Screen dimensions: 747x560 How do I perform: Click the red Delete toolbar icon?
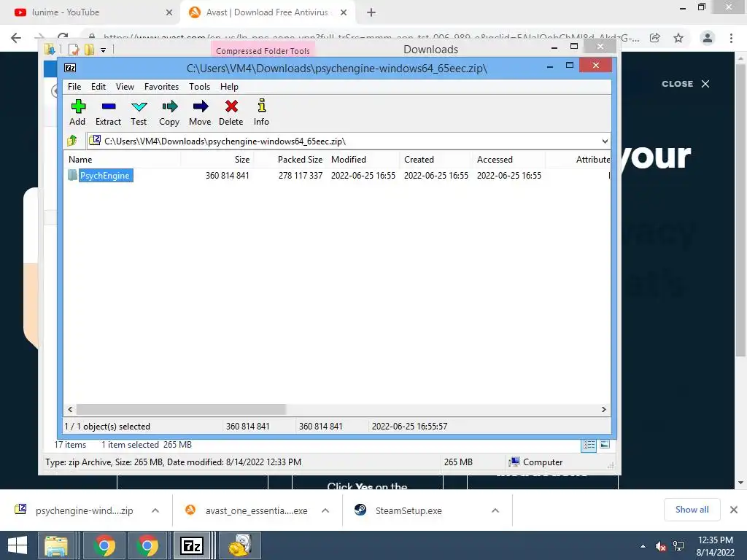(231, 112)
